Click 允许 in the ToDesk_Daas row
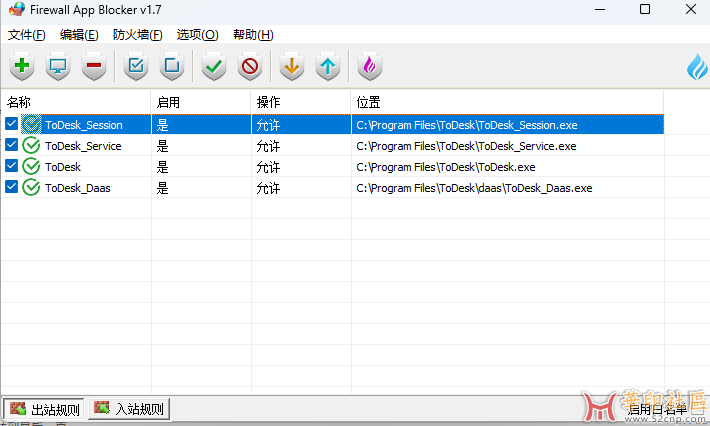The image size is (710, 426). point(268,188)
